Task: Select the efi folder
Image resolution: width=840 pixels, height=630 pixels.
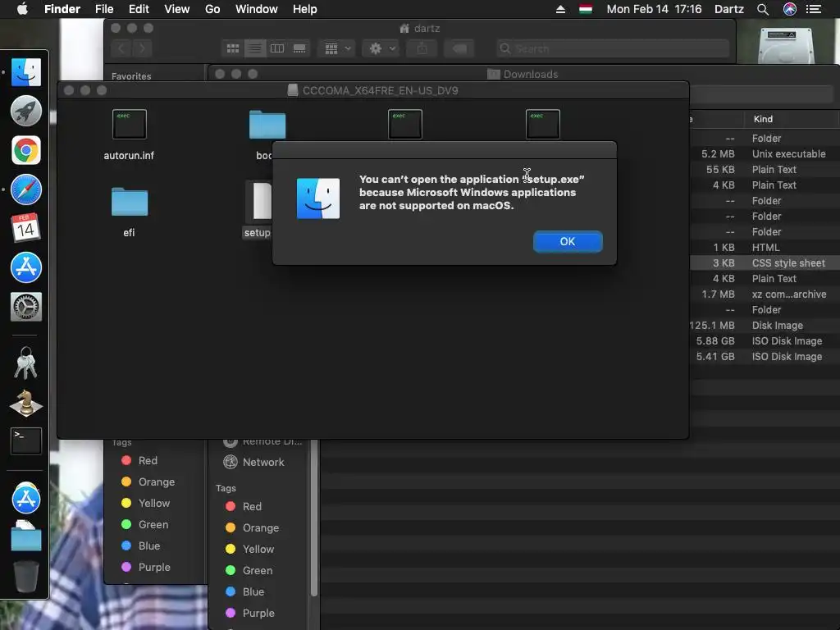Action: (129, 202)
